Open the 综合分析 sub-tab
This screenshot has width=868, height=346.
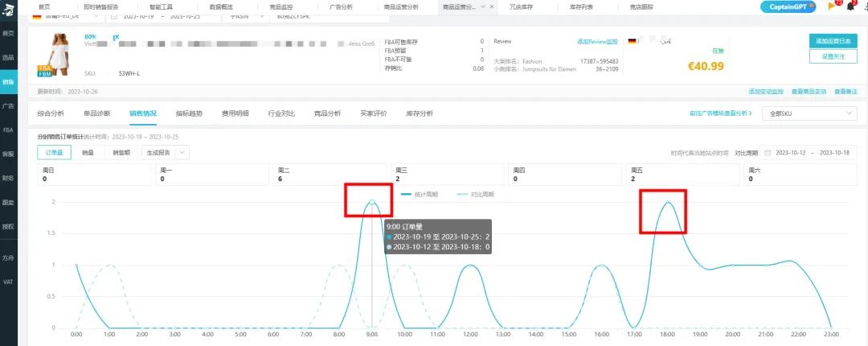pyautogui.click(x=51, y=113)
